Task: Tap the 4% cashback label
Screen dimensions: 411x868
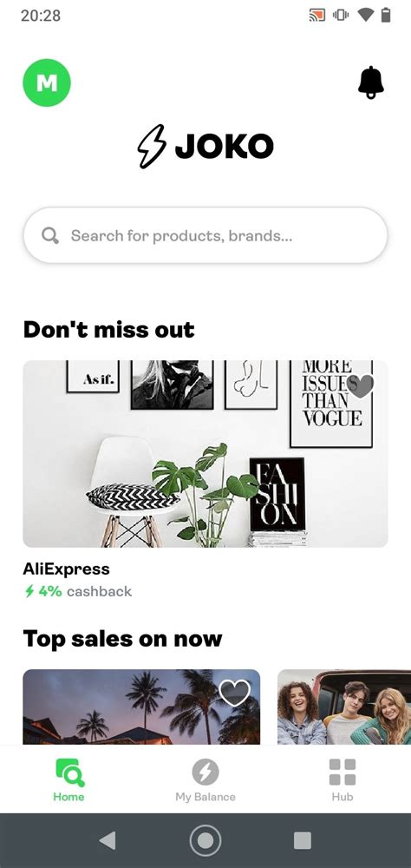Action: click(78, 591)
